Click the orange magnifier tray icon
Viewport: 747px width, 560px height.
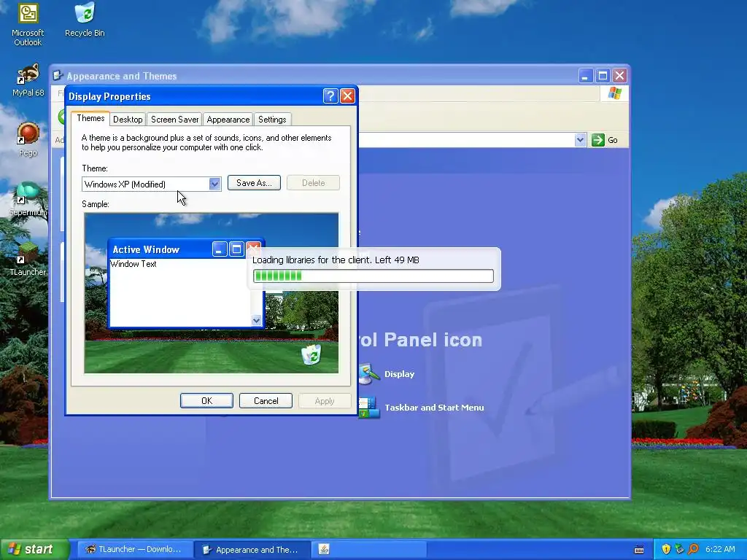[x=693, y=550]
